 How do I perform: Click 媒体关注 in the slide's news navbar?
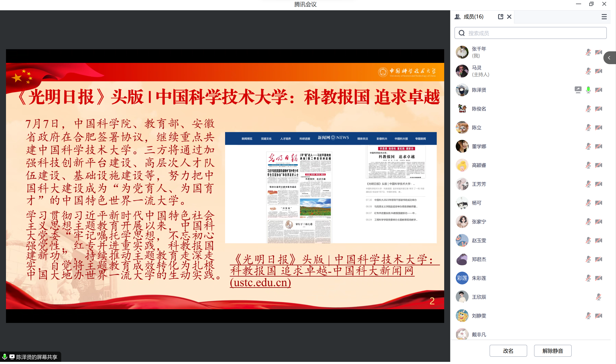(363, 139)
